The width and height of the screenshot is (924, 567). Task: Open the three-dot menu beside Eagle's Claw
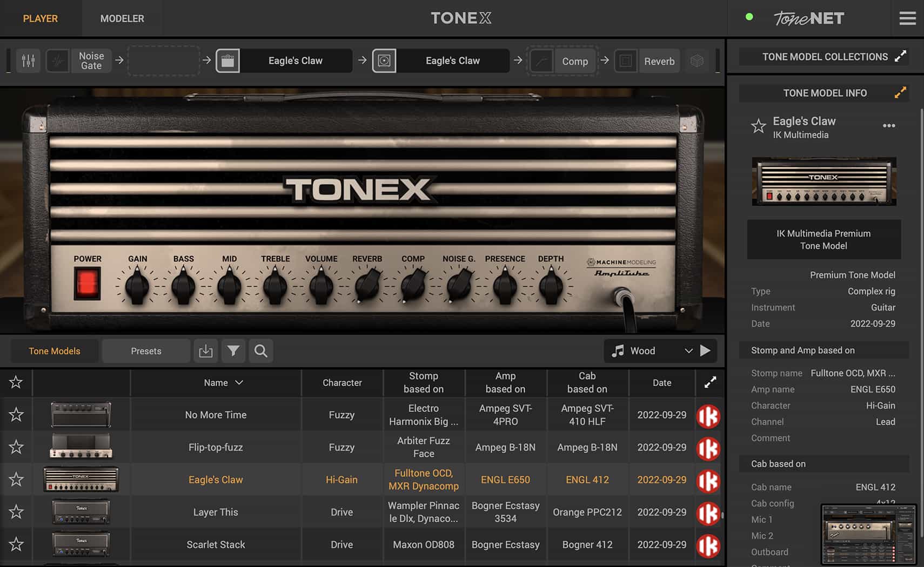click(889, 125)
